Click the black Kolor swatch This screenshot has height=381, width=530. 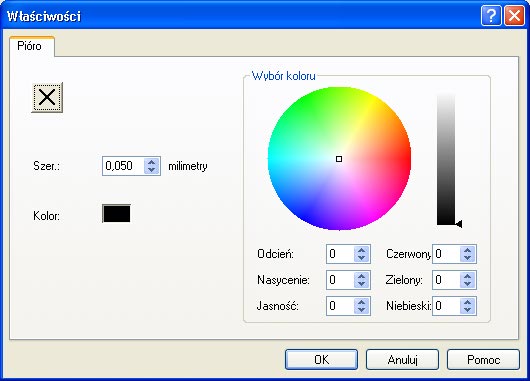click(117, 214)
